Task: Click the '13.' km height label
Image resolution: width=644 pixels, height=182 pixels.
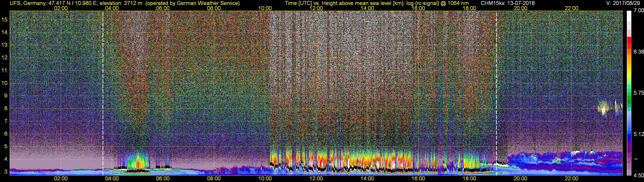Action: (x=5, y=45)
